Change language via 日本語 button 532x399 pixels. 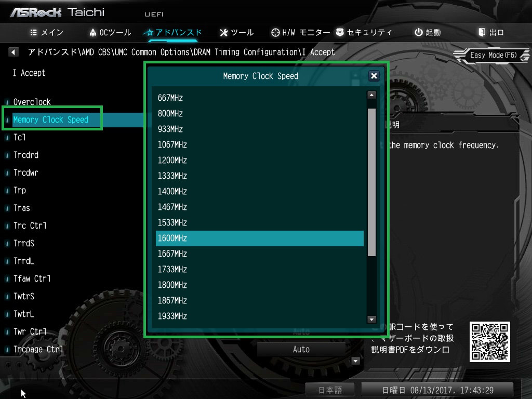point(330,390)
